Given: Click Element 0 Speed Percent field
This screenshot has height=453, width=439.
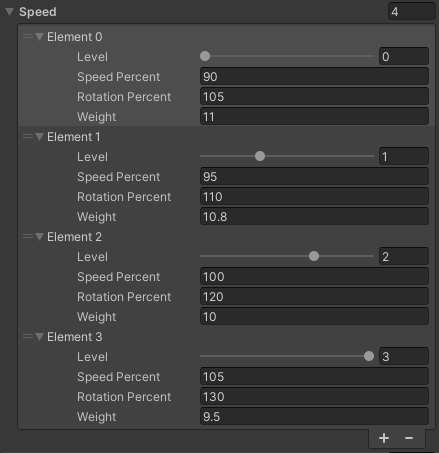Looking at the screenshot, I should (x=314, y=76).
